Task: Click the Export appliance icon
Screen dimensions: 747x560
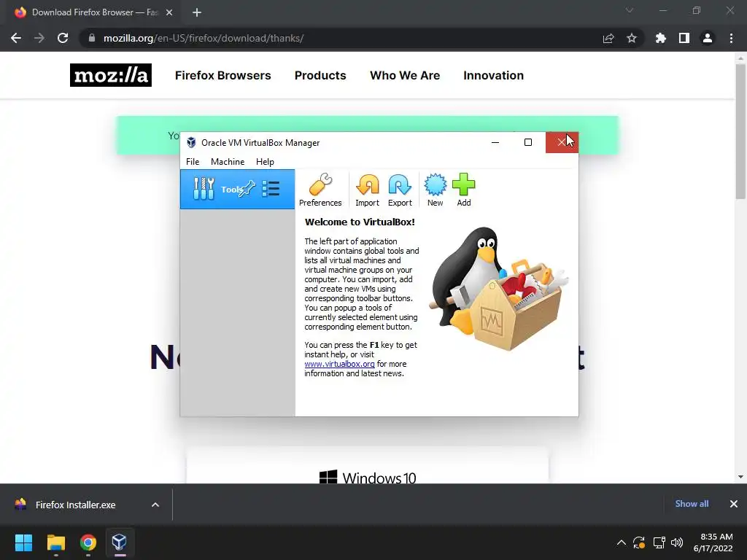Action: coord(400,190)
